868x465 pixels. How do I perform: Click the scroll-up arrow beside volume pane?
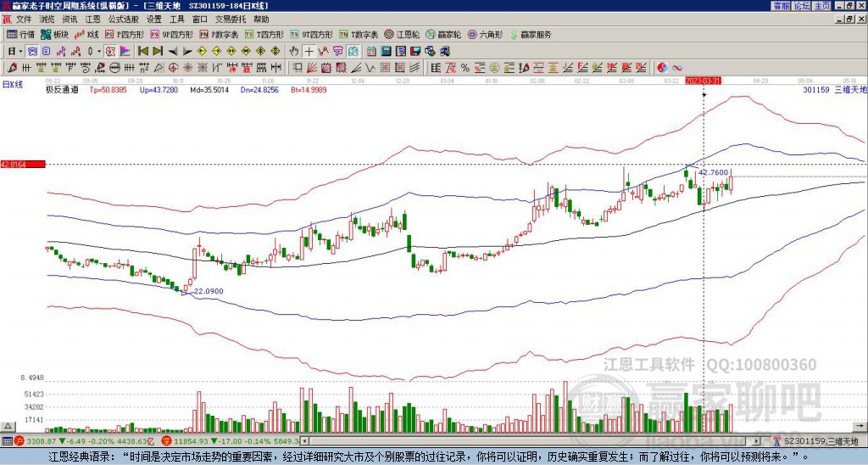[7, 426]
